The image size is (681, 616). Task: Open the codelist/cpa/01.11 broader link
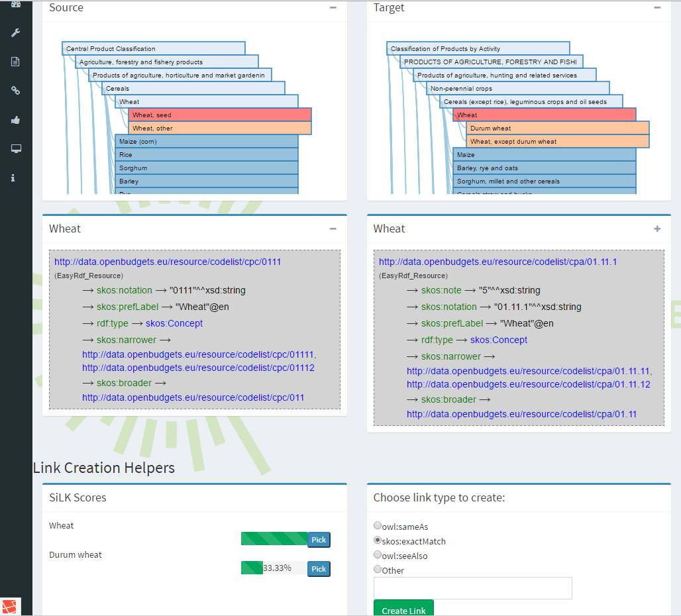pyautogui.click(x=521, y=414)
